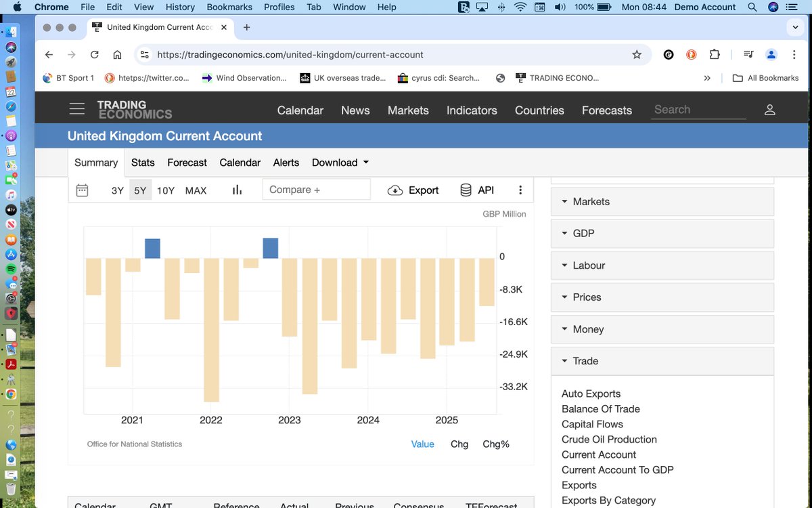The width and height of the screenshot is (812, 508).
Task: Switch chart to Chg view
Action: (459, 444)
